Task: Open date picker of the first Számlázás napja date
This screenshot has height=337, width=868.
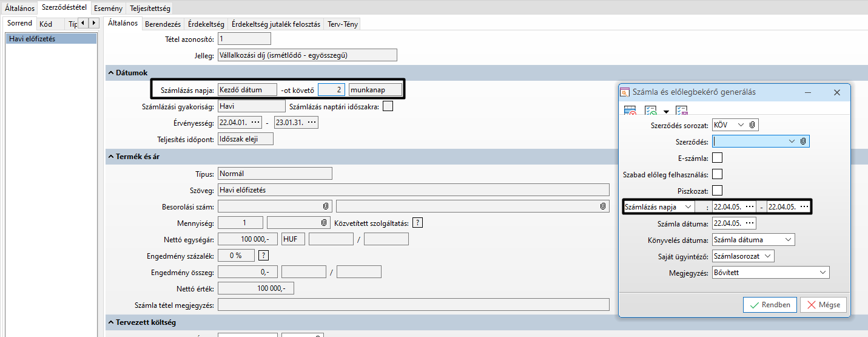Action: click(x=749, y=206)
